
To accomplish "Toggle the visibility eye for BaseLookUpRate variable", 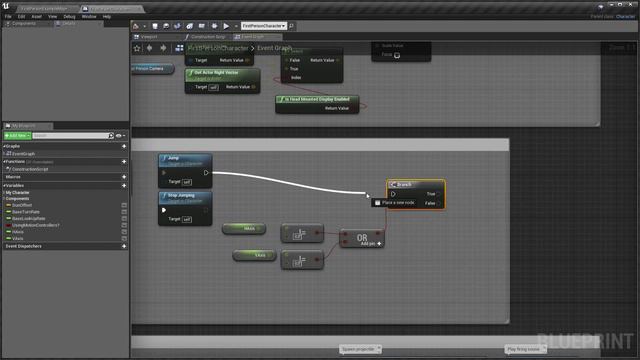I will coord(124,218).
